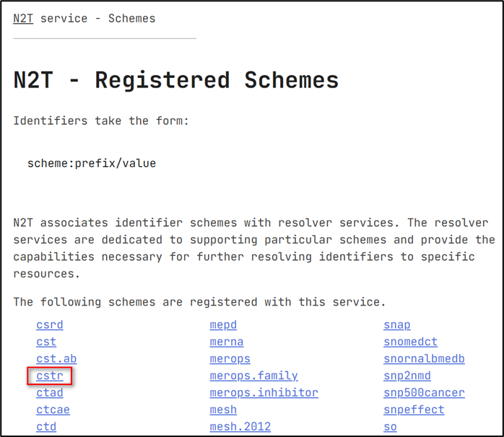Open the highlighted cstr scheme link
The height and width of the screenshot is (437, 504).
[x=50, y=376]
